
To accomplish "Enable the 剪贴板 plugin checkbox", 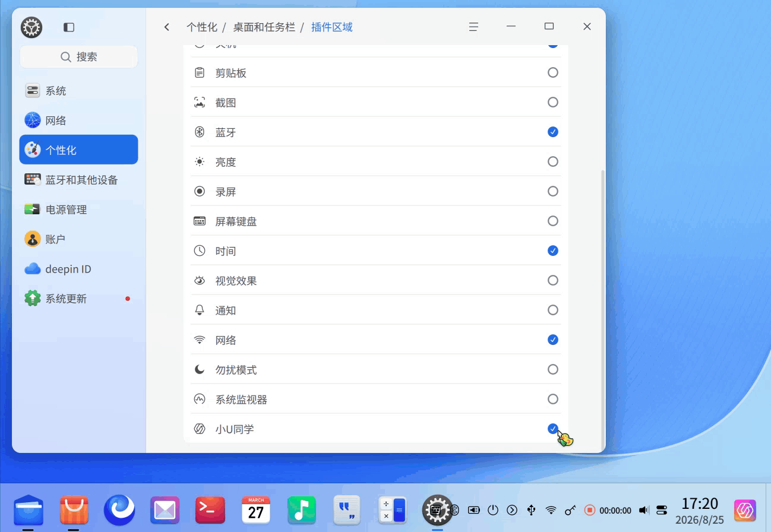I will (x=553, y=72).
